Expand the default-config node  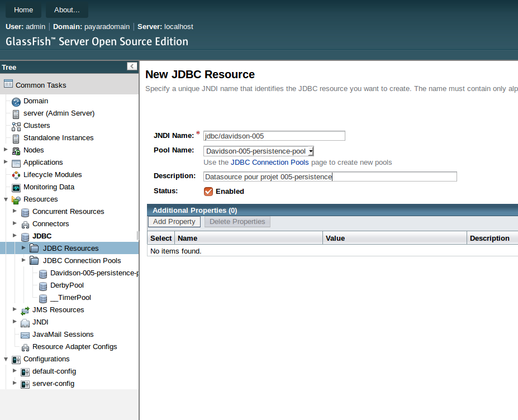[15, 370]
